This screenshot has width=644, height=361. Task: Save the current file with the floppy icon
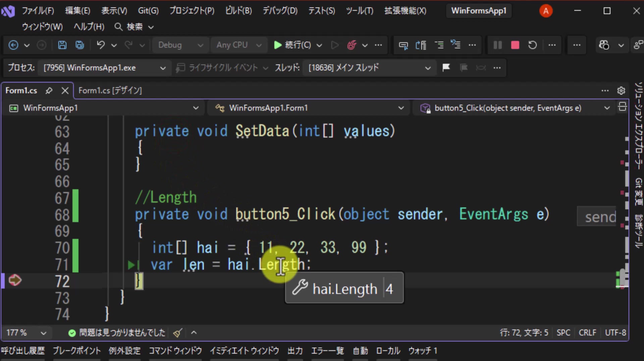click(x=62, y=45)
